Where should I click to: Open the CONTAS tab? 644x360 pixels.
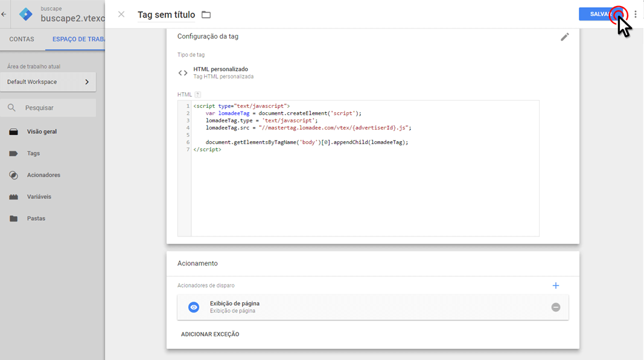pyautogui.click(x=22, y=39)
